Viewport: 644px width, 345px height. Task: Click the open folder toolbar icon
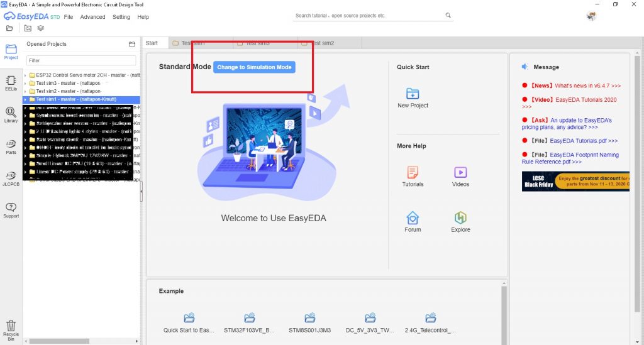[9, 28]
